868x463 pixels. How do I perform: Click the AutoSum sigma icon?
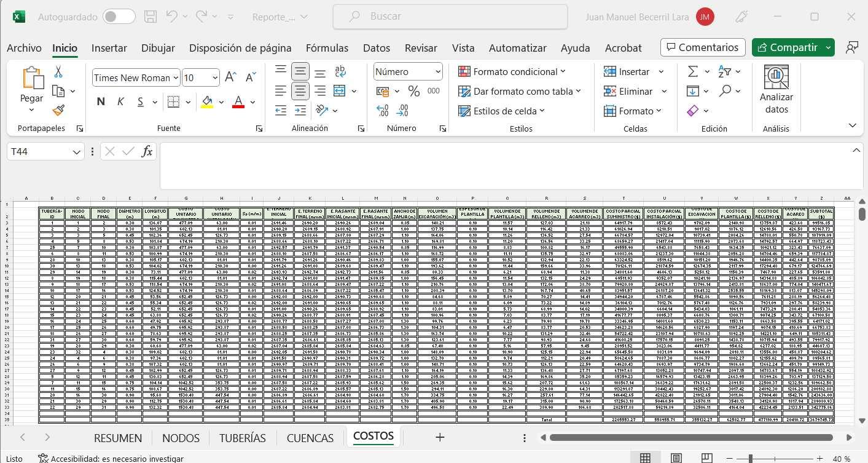[693, 72]
